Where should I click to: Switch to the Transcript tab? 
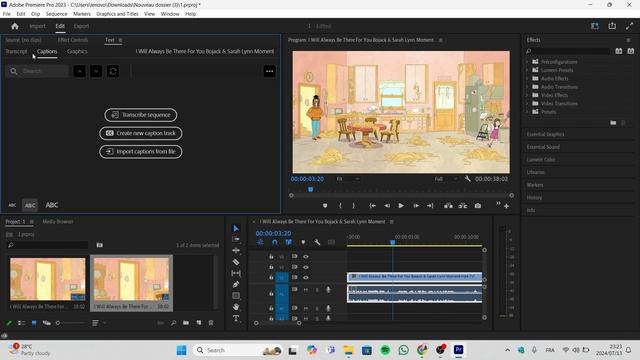tap(16, 51)
